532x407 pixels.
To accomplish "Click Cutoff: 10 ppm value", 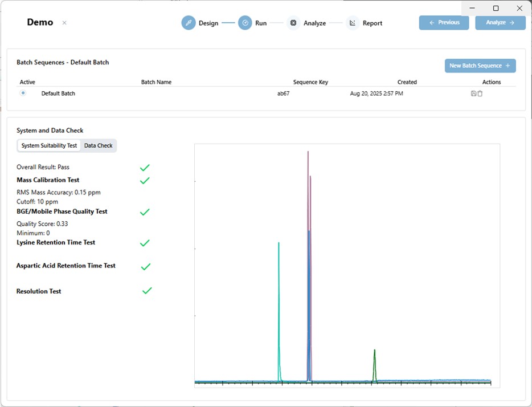I will tap(38, 202).
